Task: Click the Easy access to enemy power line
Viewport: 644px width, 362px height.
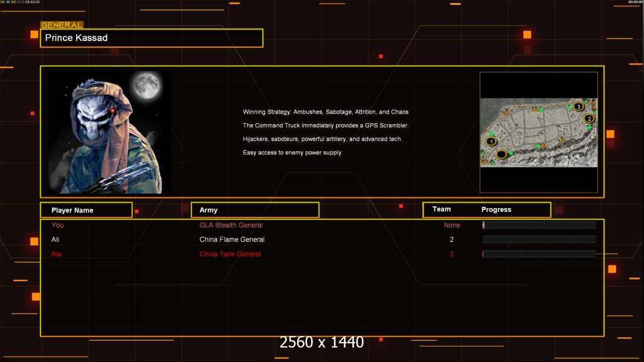Action: pos(292,153)
